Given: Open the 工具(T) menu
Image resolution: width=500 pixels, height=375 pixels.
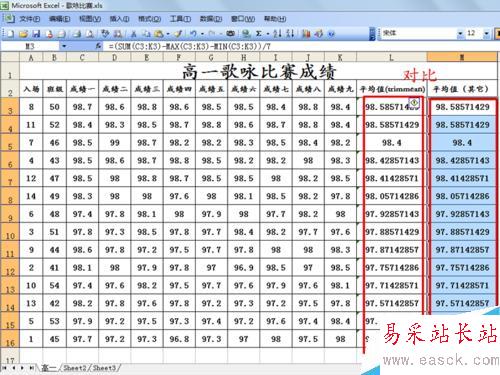Looking at the screenshot, I should pos(180,19).
